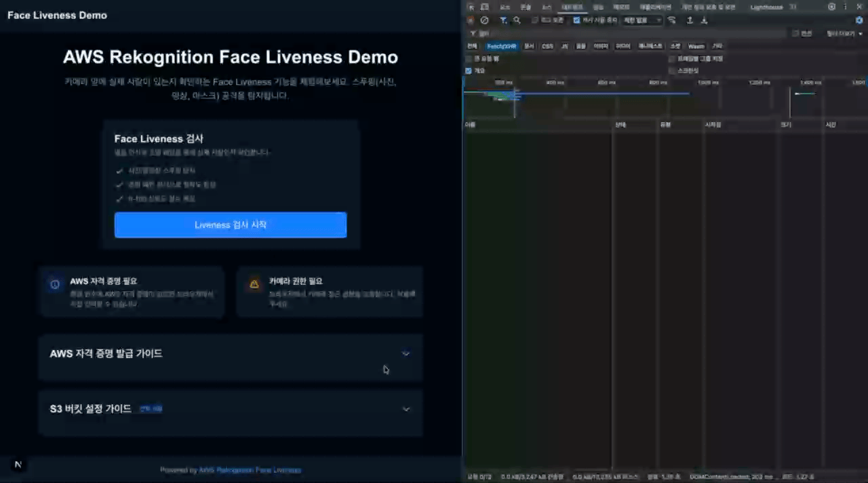Select the inspect element cursor tool
This screenshot has width=868, height=483.
(472, 6)
